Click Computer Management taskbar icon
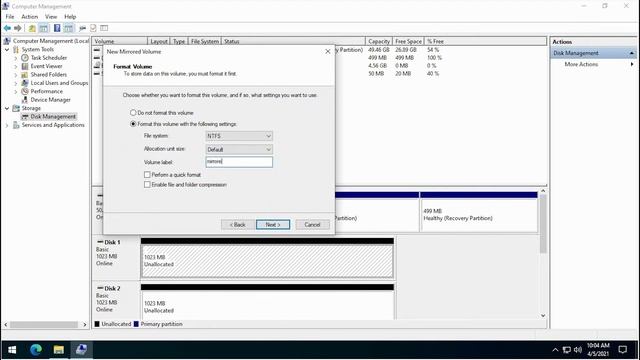This screenshot has height=360, width=640. click(x=81, y=350)
